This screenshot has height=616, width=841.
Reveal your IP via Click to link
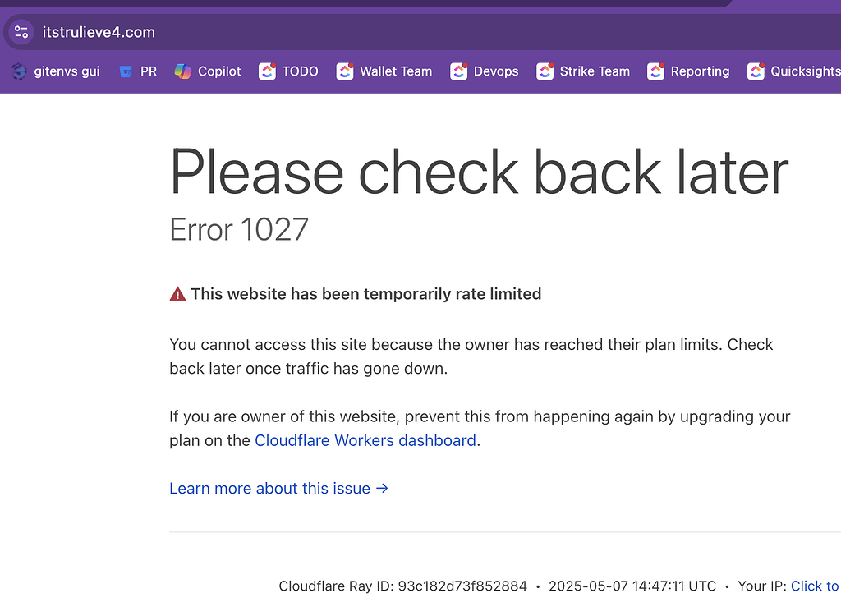[816, 586]
